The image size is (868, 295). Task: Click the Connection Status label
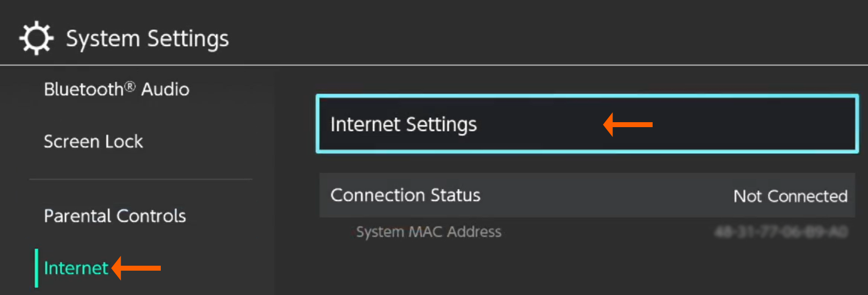click(405, 195)
